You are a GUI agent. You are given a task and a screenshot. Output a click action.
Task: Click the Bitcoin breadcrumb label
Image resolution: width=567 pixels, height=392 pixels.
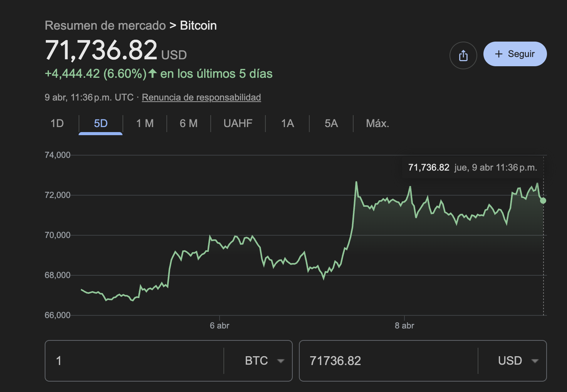(x=198, y=25)
